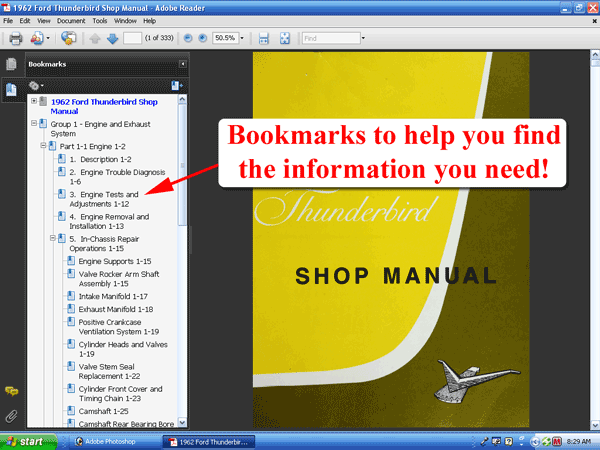Open the Edit menu
The image size is (600, 450).
point(25,21)
